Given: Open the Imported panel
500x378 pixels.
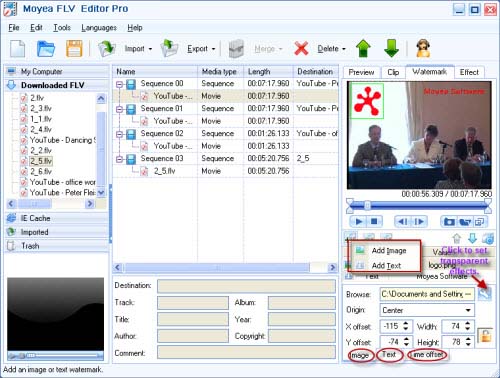Looking at the screenshot, I should [x=57, y=232].
